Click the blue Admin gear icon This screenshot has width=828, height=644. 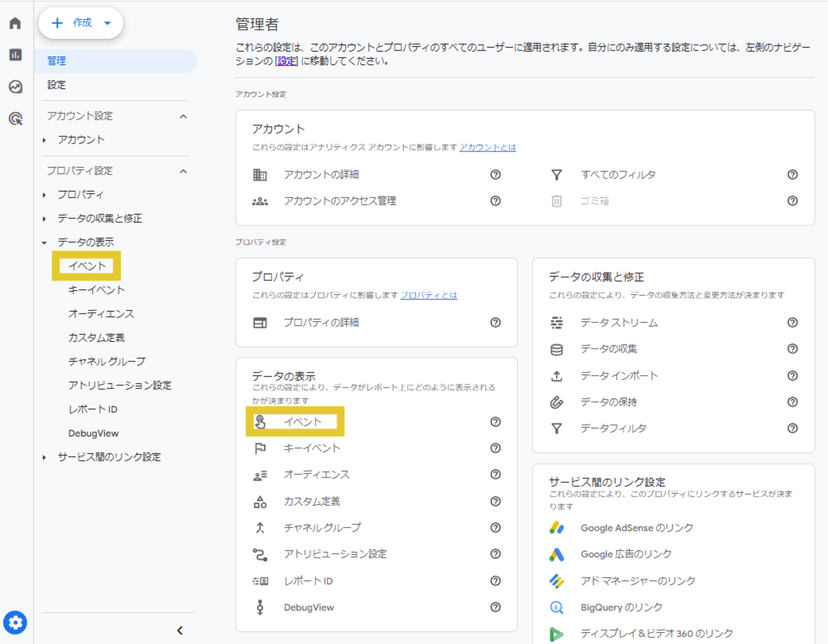15,623
